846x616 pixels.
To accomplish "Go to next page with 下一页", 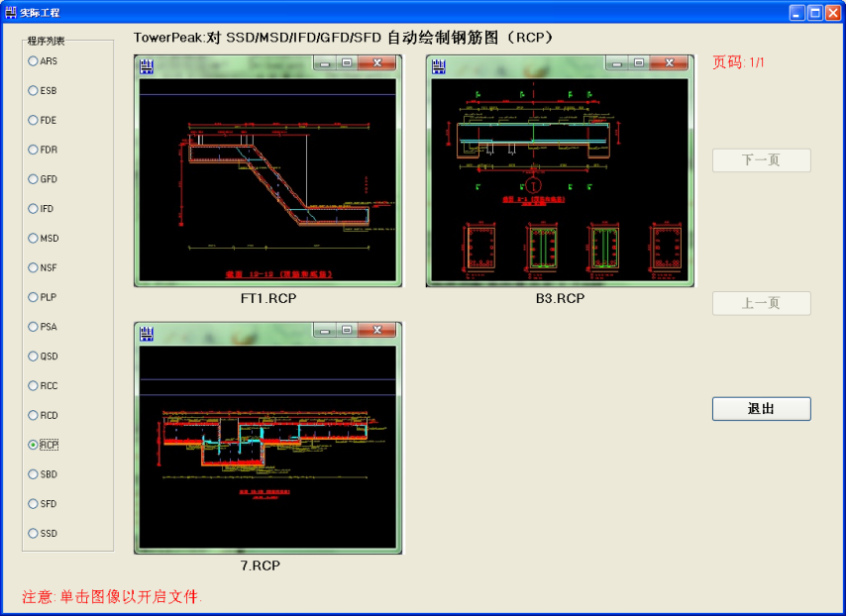I will (761, 160).
